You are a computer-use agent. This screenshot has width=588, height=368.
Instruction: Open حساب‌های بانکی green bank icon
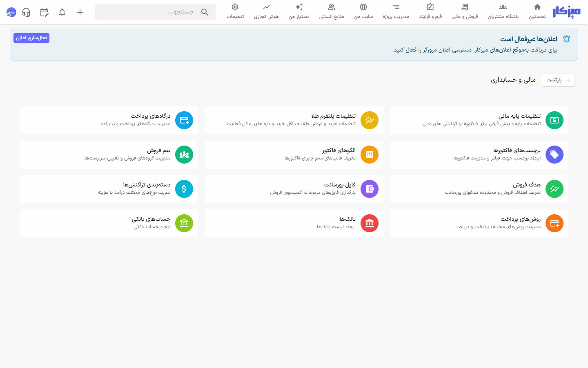[184, 223]
